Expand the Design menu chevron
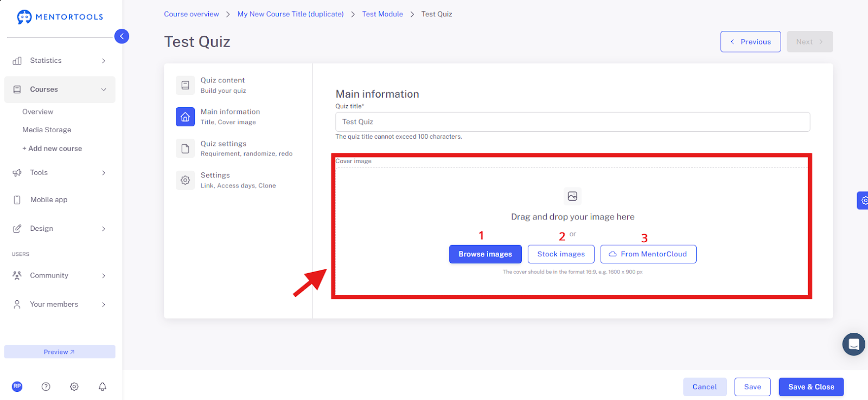Image resolution: width=868 pixels, height=400 pixels. [x=104, y=229]
